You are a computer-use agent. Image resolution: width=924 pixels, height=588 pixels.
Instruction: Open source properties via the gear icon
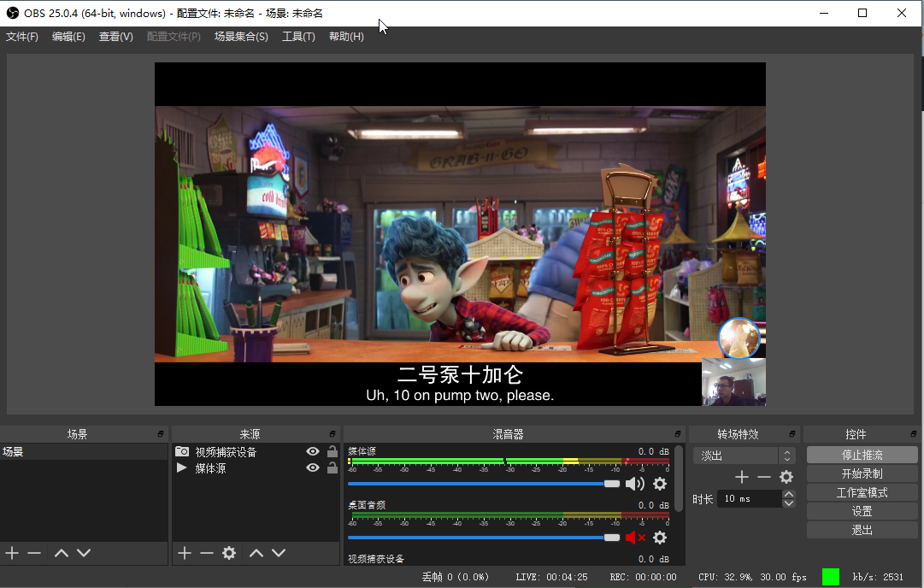tap(229, 553)
